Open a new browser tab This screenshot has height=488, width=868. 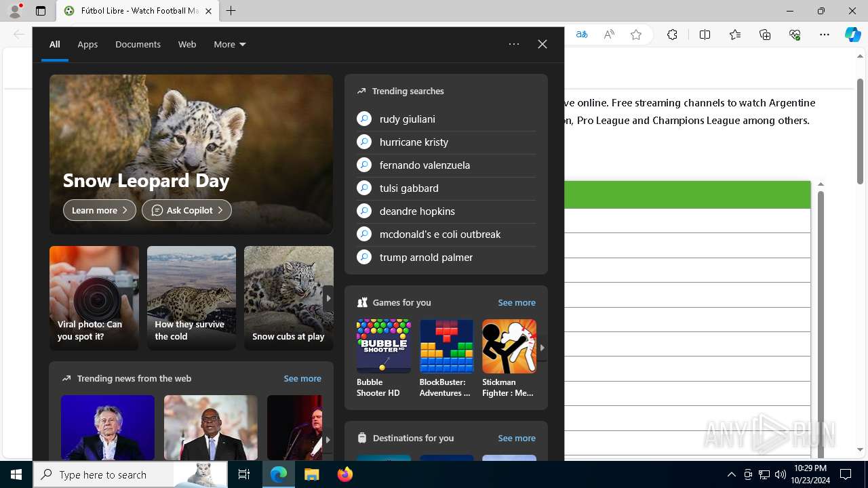click(x=231, y=11)
